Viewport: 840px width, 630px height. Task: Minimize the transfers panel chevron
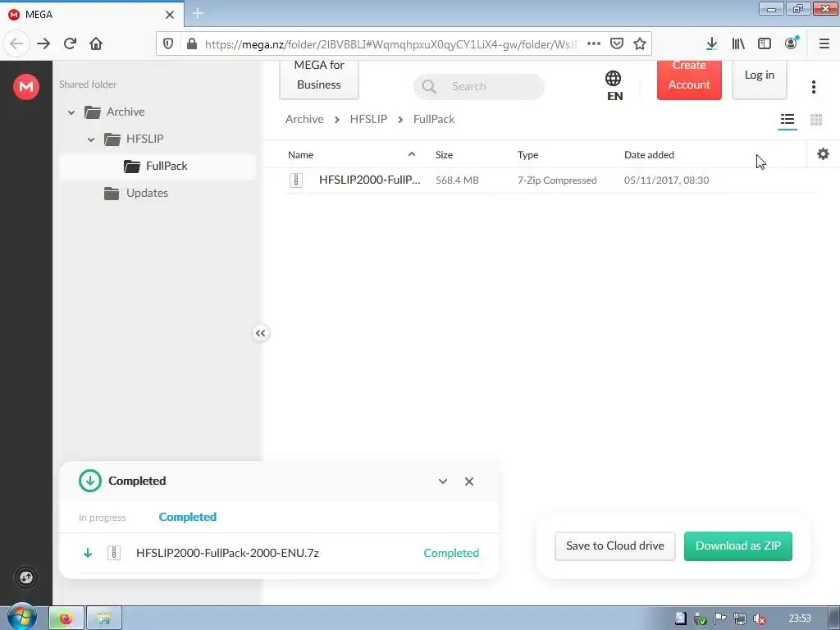click(x=442, y=481)
